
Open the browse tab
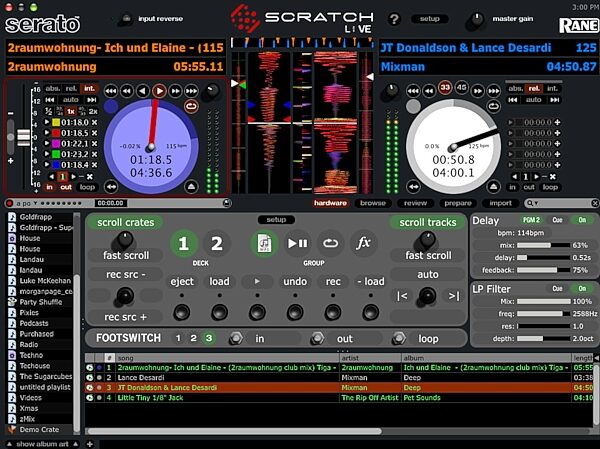pos(373,203)
